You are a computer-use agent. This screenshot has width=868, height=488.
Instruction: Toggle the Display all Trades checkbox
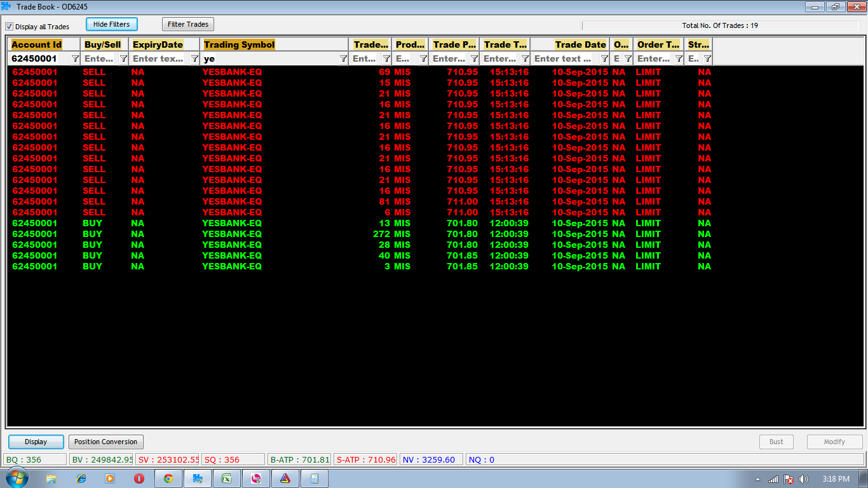(x=10, y=27)
